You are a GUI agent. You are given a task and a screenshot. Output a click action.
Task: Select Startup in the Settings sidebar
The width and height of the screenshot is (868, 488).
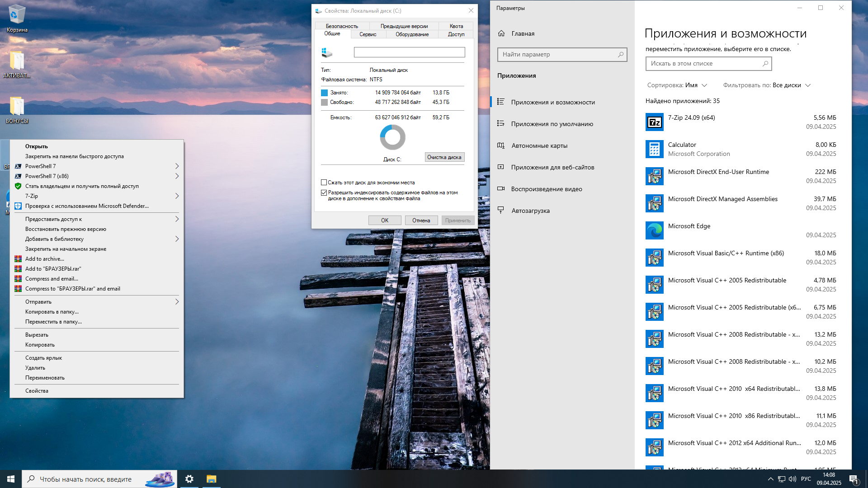(530, 211)
